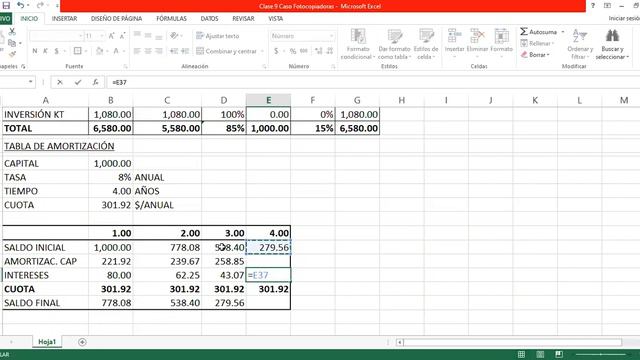Increase decimal places
The image size is (640, 360).
(319, 51)
